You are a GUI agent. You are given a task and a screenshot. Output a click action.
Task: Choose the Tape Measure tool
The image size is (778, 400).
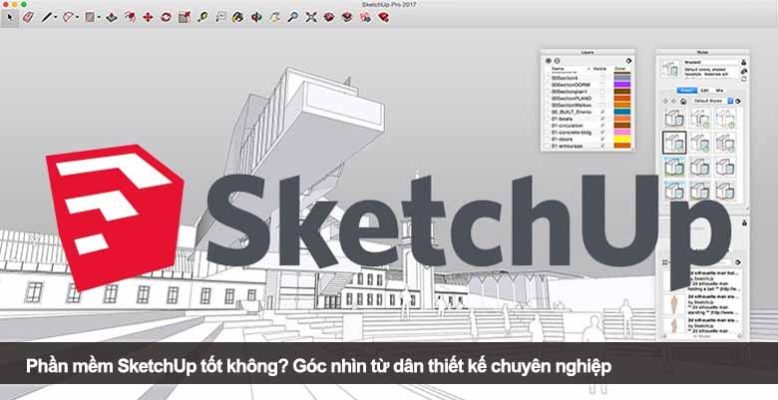(x=202, y=17)
